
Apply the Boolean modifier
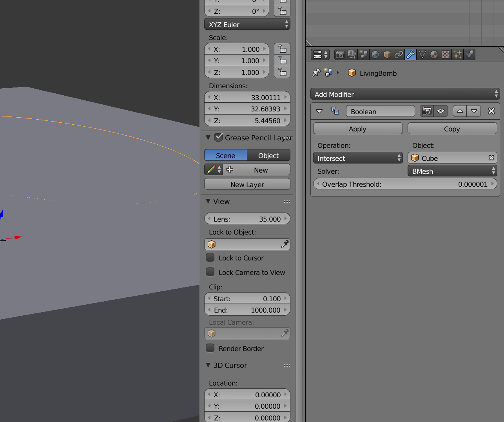(357, 129)
